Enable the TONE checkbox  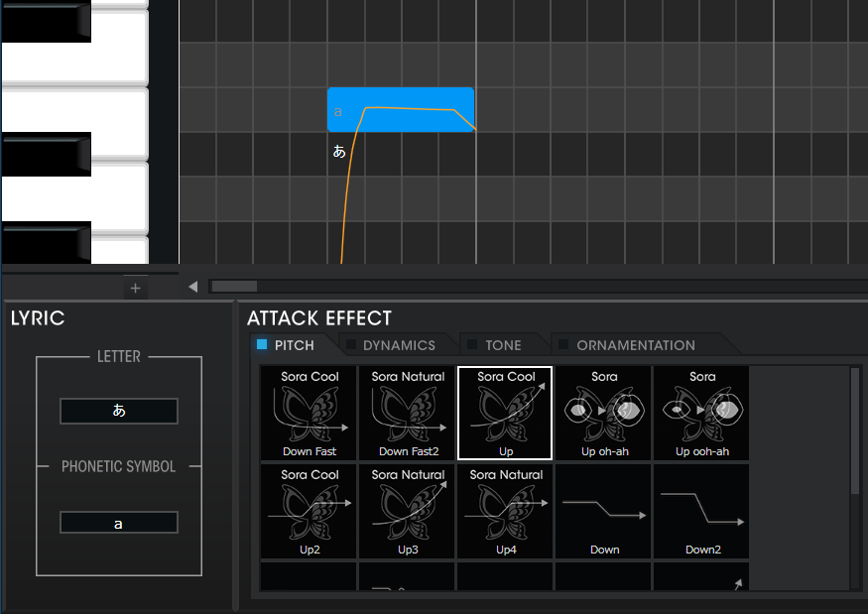click(472, 344)
